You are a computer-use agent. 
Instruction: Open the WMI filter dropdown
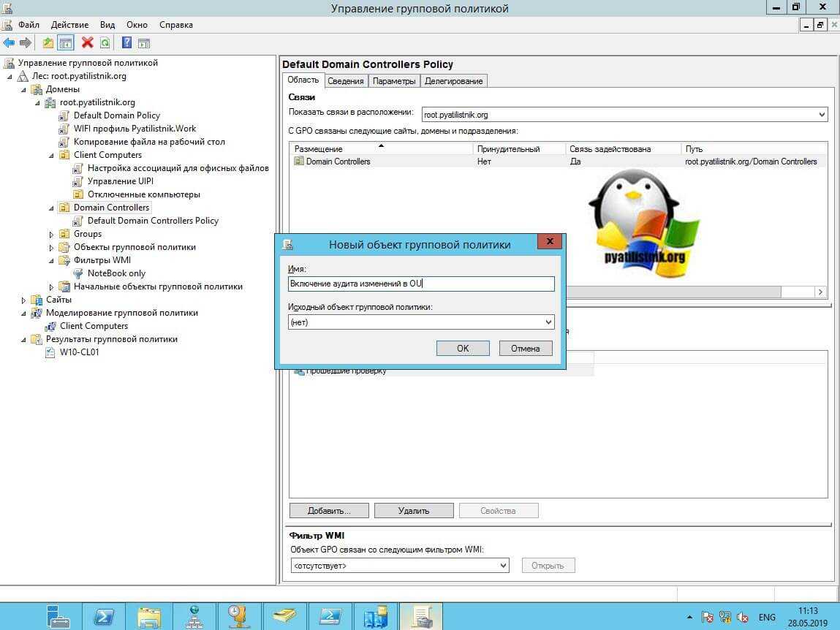pyautogui.click(x=503, y=566)
